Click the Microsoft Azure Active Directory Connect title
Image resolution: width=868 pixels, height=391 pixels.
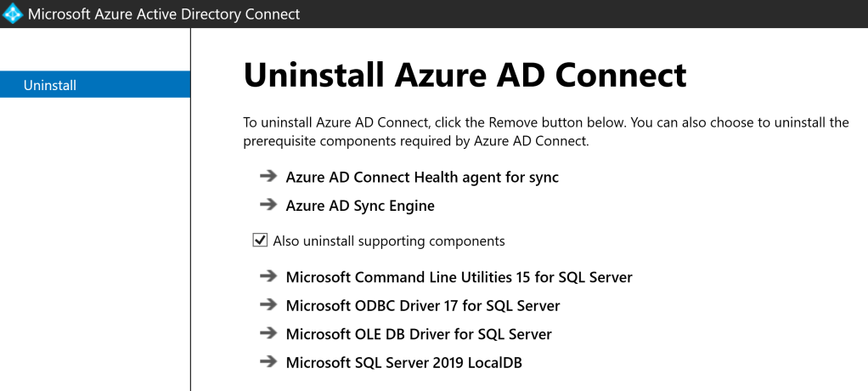click(164, 14)
